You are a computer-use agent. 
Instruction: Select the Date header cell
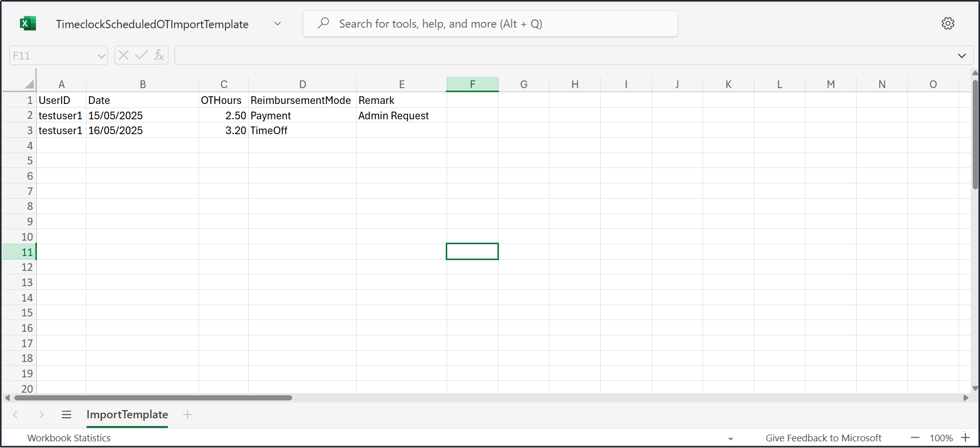(x=143, y=100)
